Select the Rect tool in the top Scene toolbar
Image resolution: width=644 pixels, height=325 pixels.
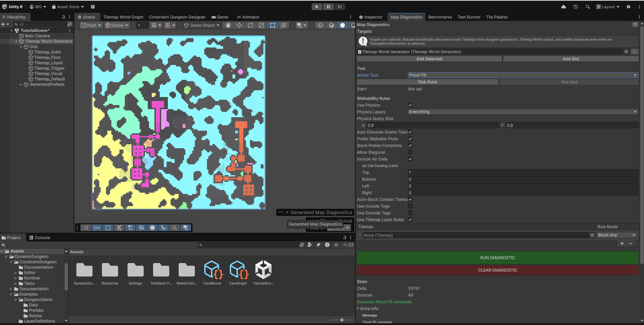[273, 25]
